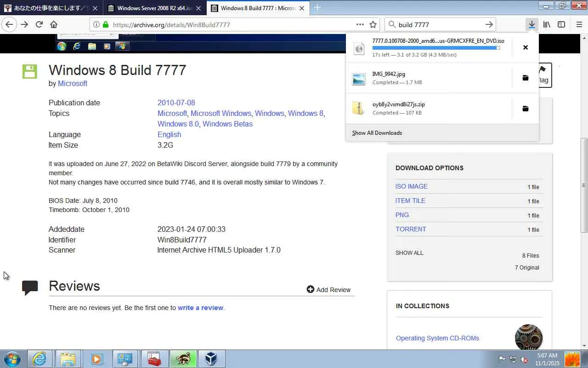The image size is (588, 368).
Task: Click the ISO disc file icon
Action: point(359,48)
